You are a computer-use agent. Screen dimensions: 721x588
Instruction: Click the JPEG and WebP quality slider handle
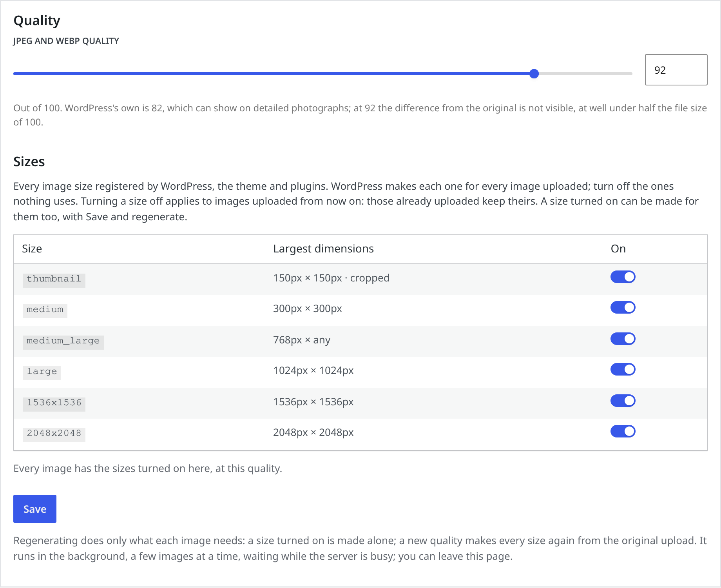point(534,74)
